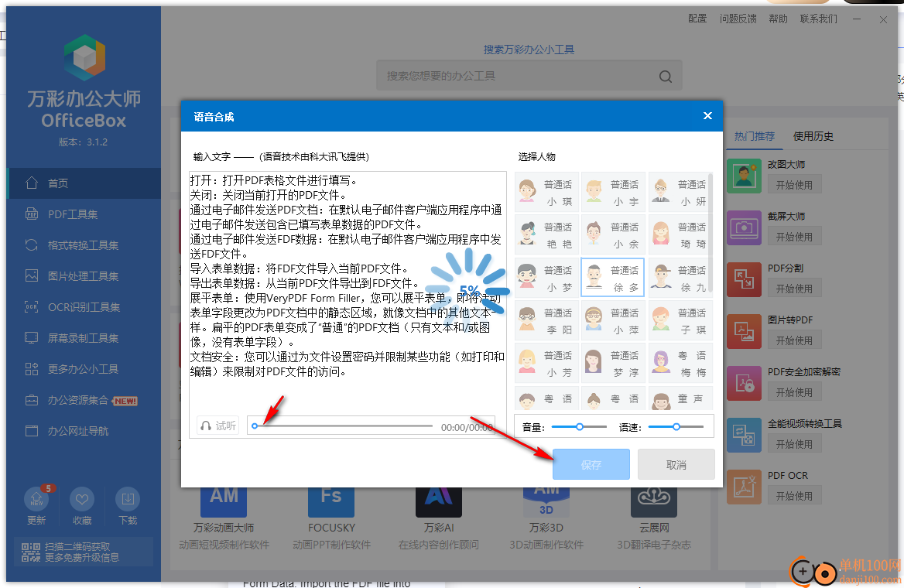The width and height of the screenshot is (904, 588).
Task: Open the 万彩动画大师 AM icon
Action: [224, 502]
